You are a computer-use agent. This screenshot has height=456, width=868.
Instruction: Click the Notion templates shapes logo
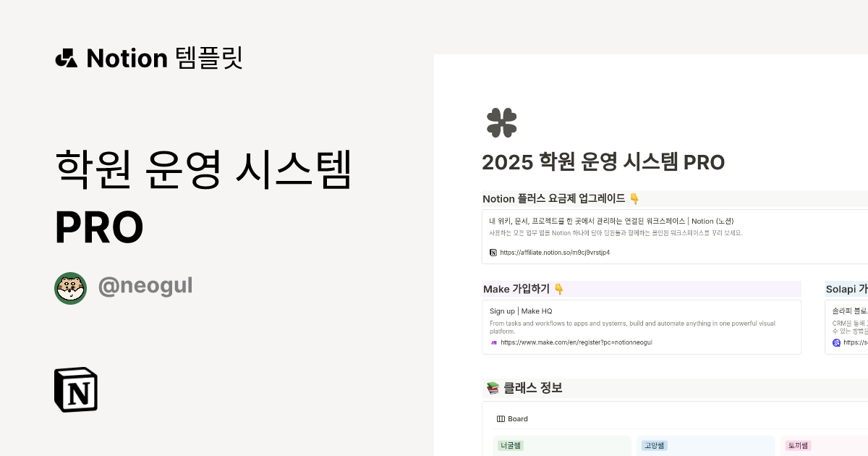tap(66, 58)
